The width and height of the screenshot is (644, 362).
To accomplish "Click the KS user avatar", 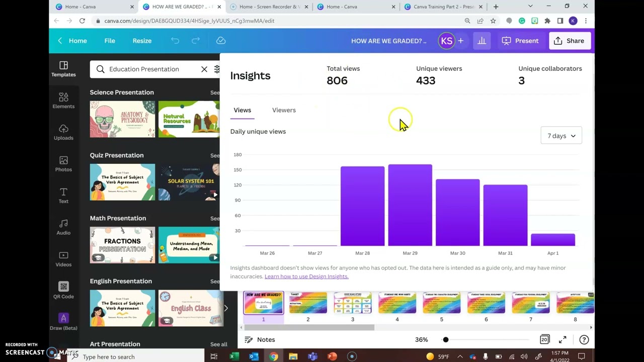I will coord(446,41).
